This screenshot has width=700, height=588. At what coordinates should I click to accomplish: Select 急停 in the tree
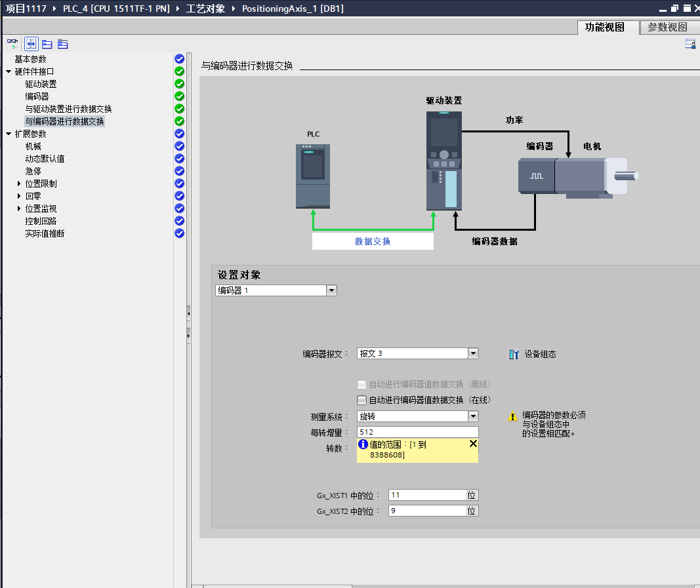33,171
